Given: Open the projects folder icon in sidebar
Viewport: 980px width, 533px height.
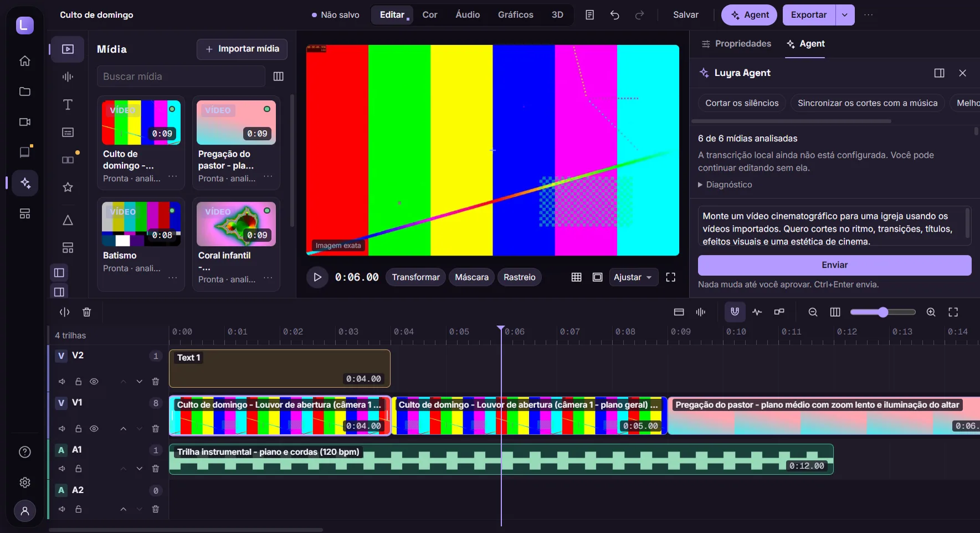Looking at the screenshot, I should pyautogui.click(x=25, y=91).
